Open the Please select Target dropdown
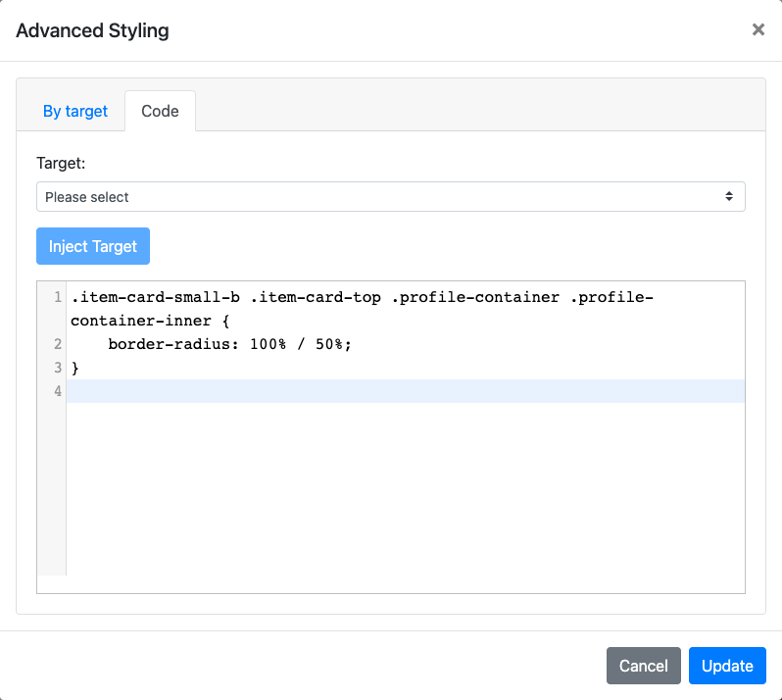The width and height of the screenshot is (782, 700). [390, 197]
